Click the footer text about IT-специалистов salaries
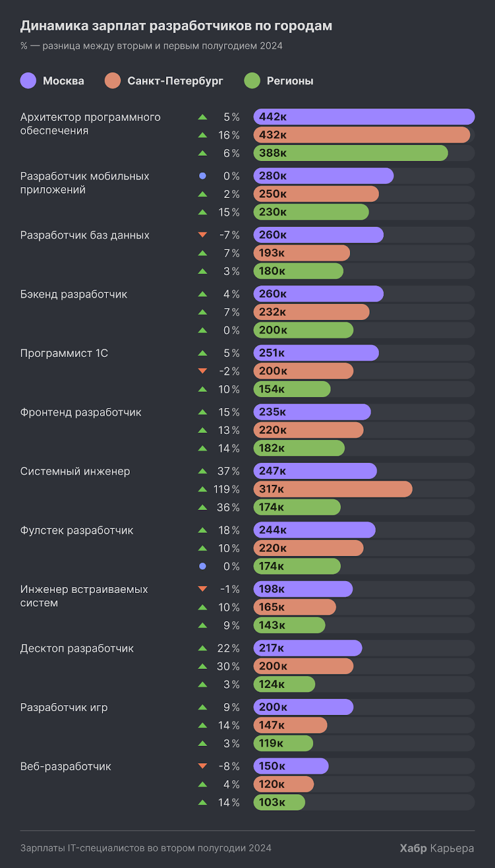 click(145, 848)
